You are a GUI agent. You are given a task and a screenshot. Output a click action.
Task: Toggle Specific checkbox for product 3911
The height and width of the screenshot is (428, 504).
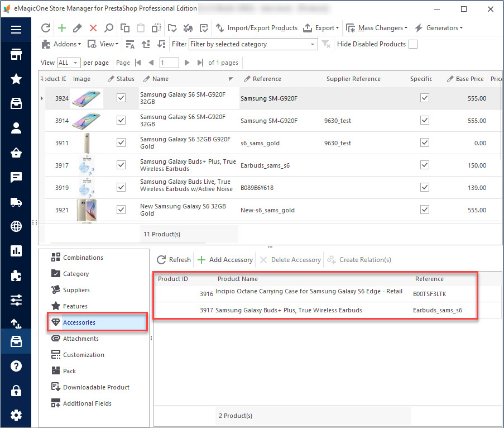[x=425, y=142]
